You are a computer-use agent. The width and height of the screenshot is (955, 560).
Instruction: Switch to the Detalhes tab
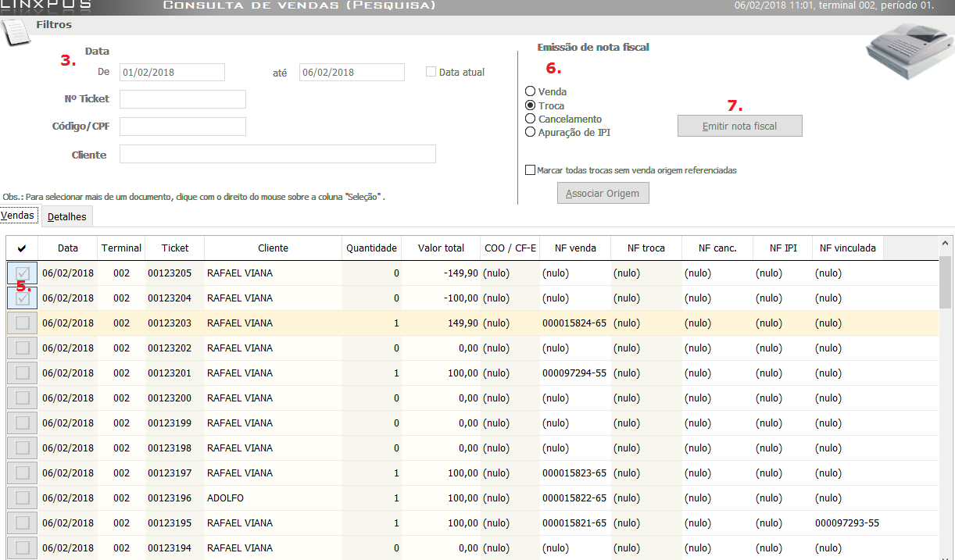point(66,216)
